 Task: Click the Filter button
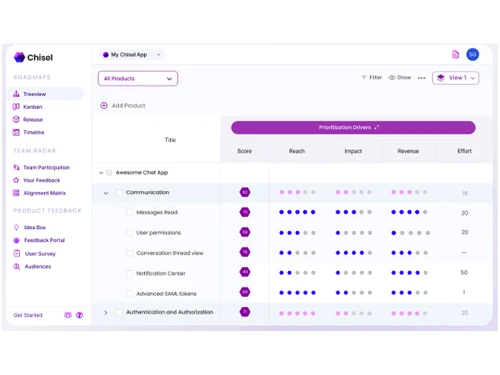(372, 77)
